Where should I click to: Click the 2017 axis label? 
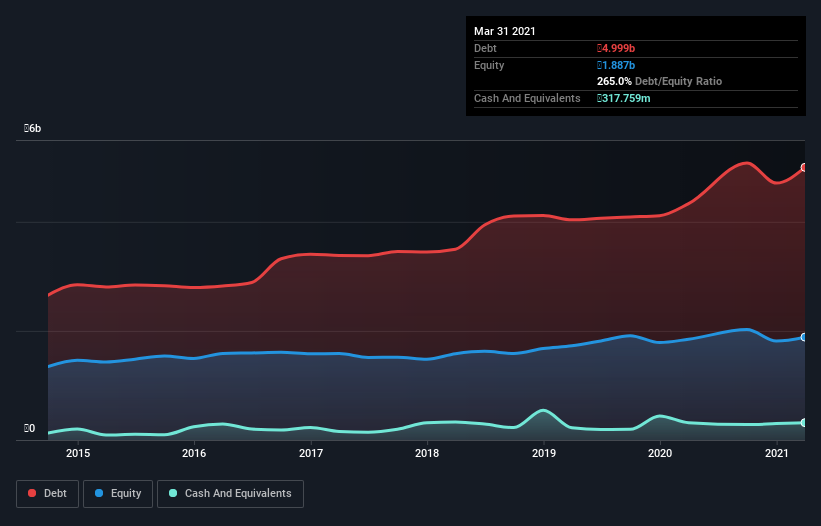click(311, 453)
